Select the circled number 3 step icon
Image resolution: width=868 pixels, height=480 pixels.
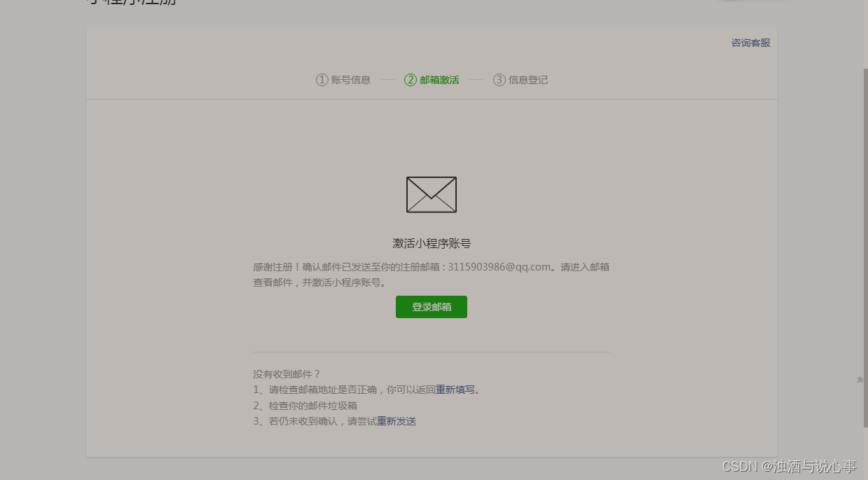click(499, 80)
